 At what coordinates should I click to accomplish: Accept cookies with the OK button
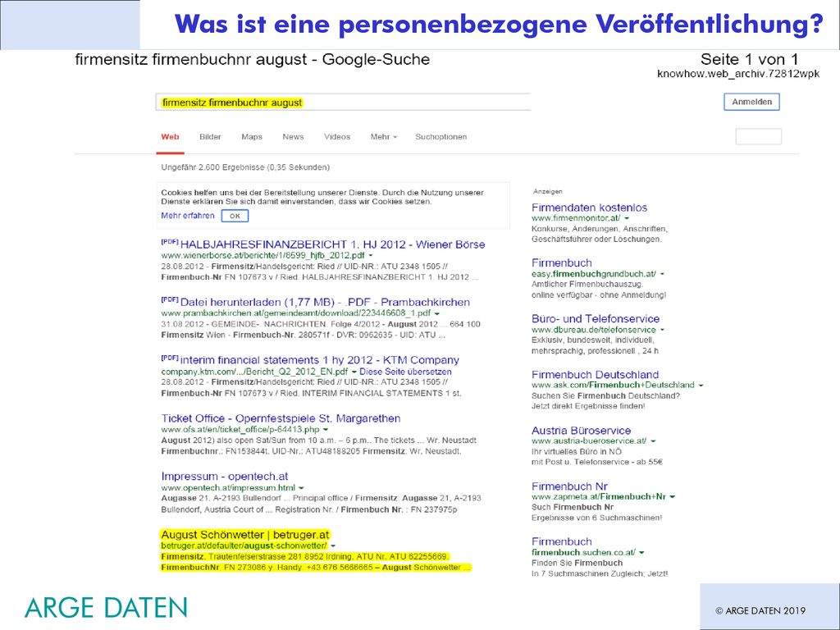(235, 216)
